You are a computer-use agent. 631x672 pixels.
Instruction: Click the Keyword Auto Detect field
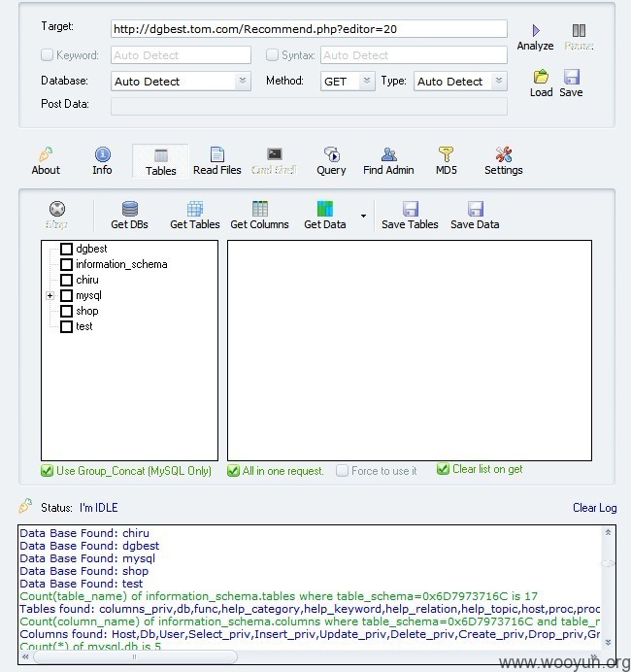coord(181,55)
